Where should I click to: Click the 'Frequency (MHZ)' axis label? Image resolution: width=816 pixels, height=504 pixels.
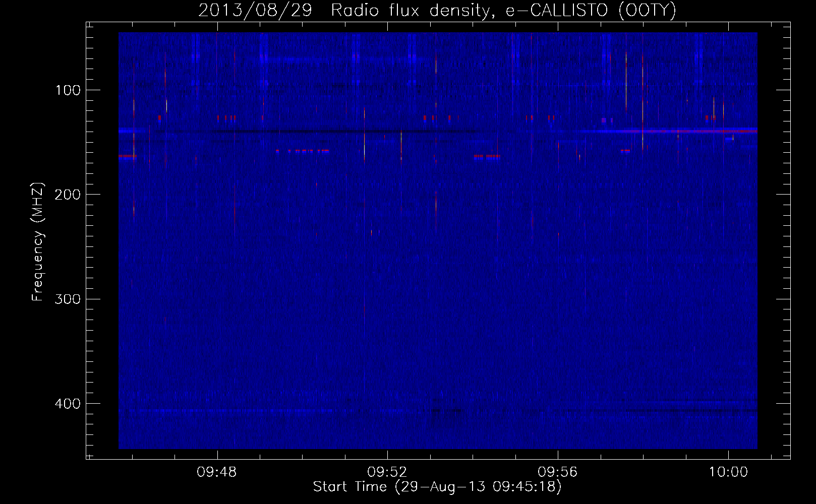point(38,242)
